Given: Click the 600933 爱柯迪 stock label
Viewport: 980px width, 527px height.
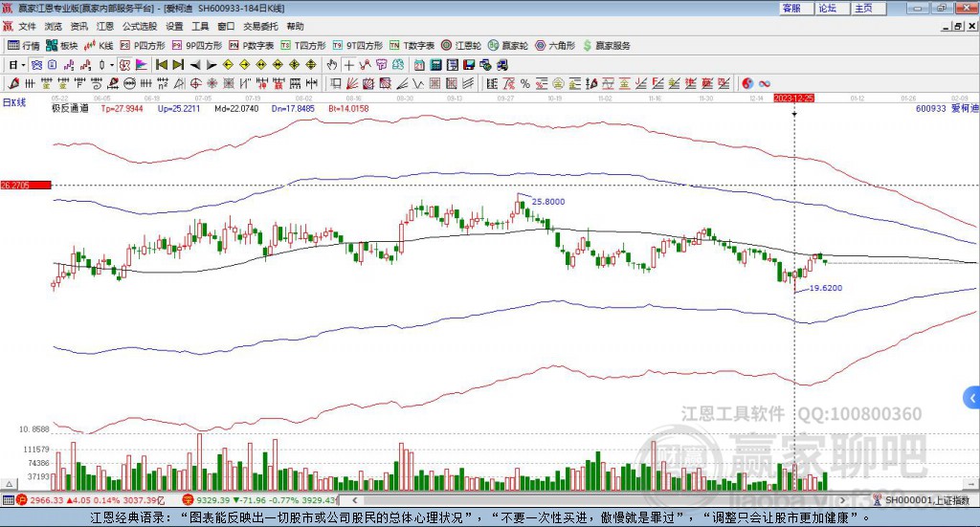Looking at the screenshot, I should click(x=947, y=109).
